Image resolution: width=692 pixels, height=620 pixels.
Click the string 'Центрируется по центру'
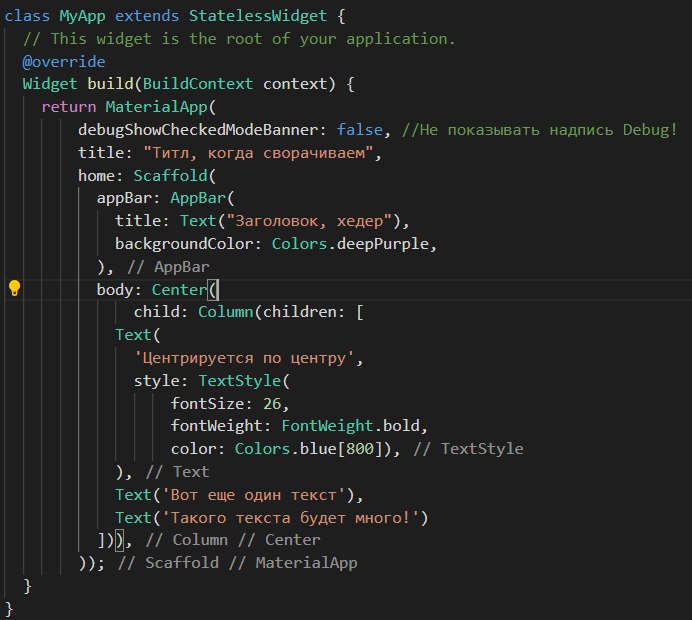(x=244, y=358)
